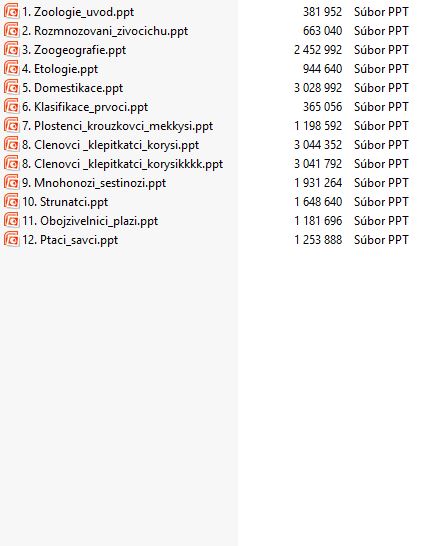The height and width of the screenshot is (546, 446).
Task: Click the size 1 253 888 of Ptaci_savci
Action: [318, 240]
